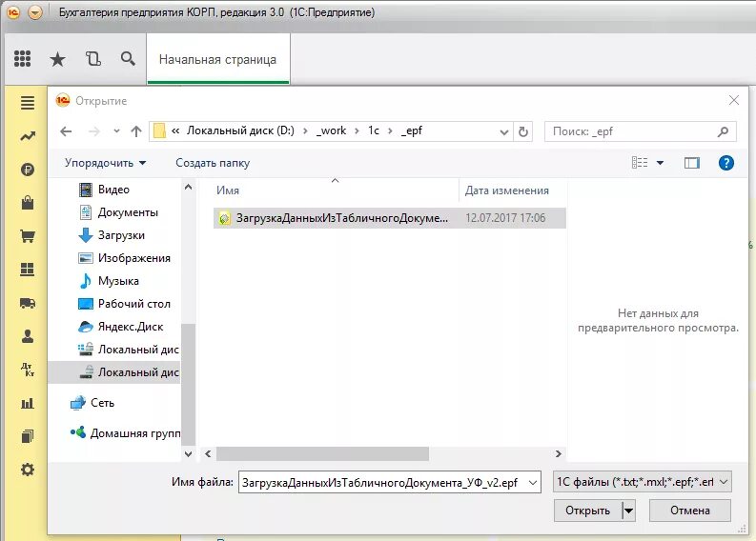
Task: Select Музыка in the navigation tree
Action: tap(109, 280)
